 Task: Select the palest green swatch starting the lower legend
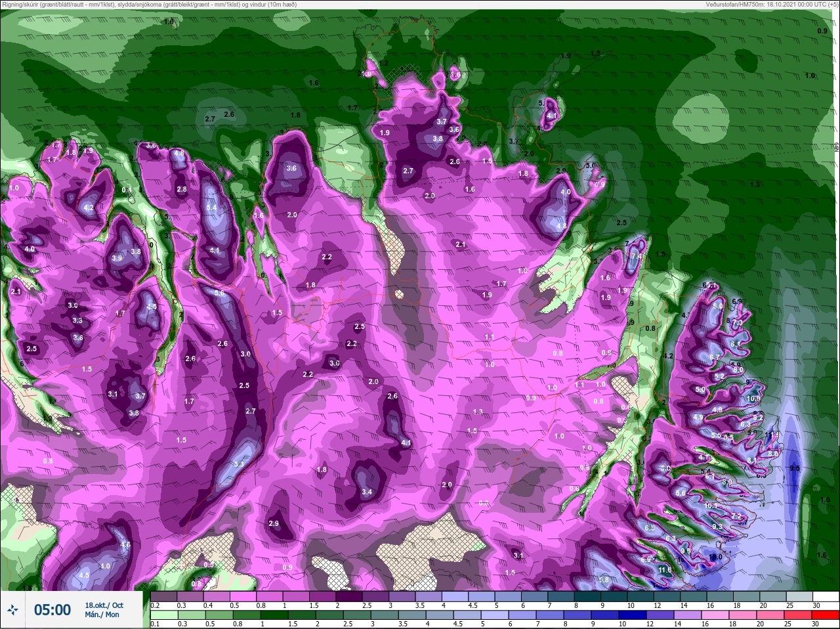163,616
